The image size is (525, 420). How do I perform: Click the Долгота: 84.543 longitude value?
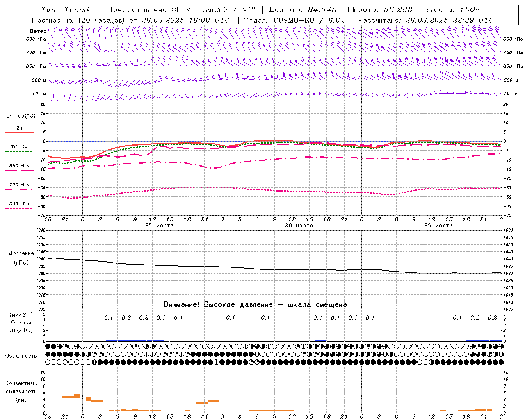pos(302,10)
